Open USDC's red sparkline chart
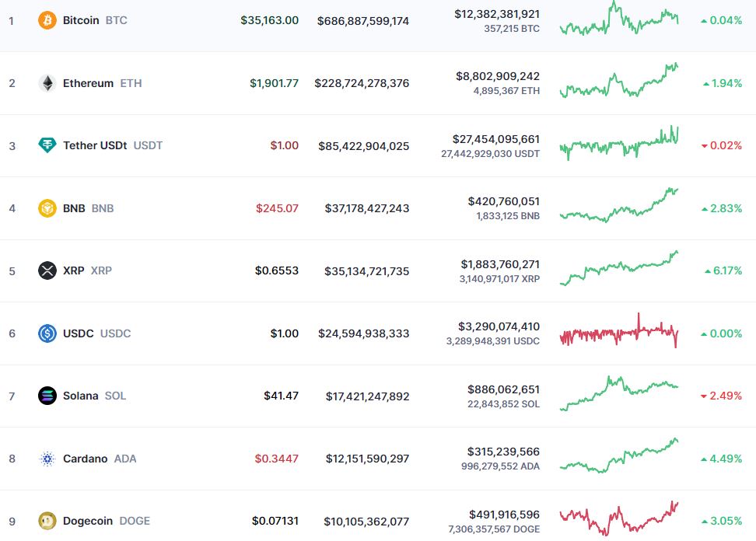The height and width of the screenshot is (541, 756). (619, 331)
